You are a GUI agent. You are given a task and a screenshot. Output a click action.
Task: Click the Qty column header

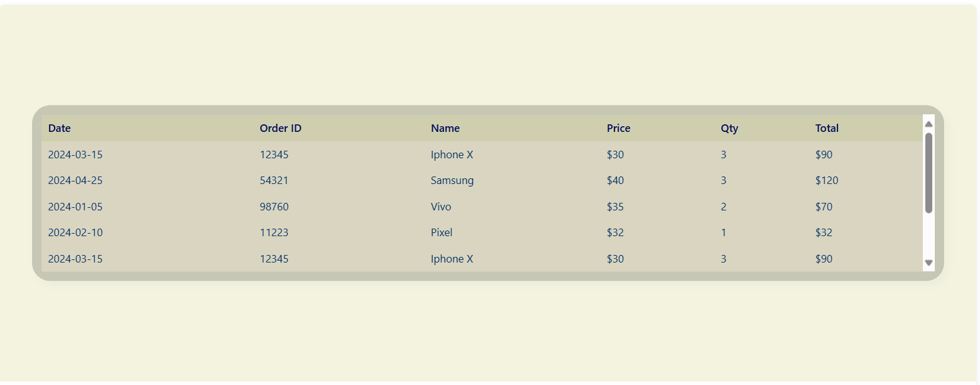[729, 128]
